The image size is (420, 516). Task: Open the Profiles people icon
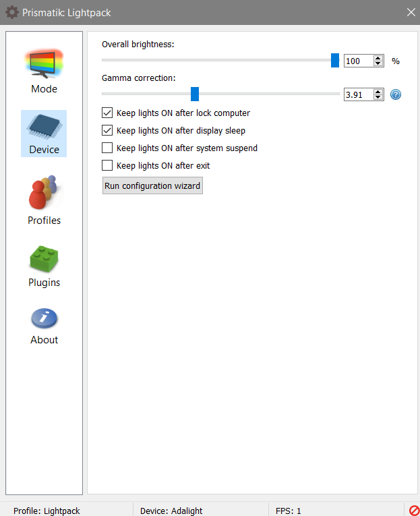(44, 192)
